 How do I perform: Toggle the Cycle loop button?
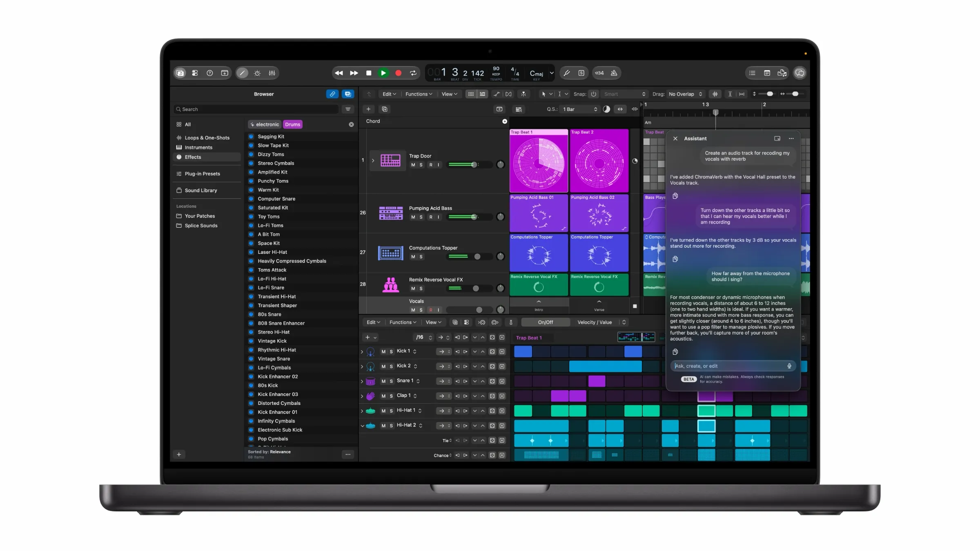(x=413, y=73)
